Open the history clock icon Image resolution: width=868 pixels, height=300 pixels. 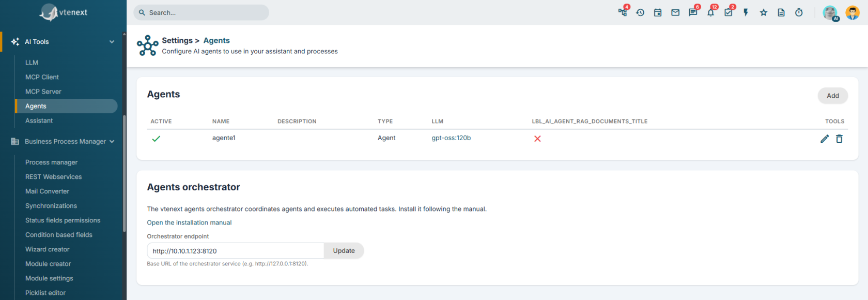tap(640, 12)
